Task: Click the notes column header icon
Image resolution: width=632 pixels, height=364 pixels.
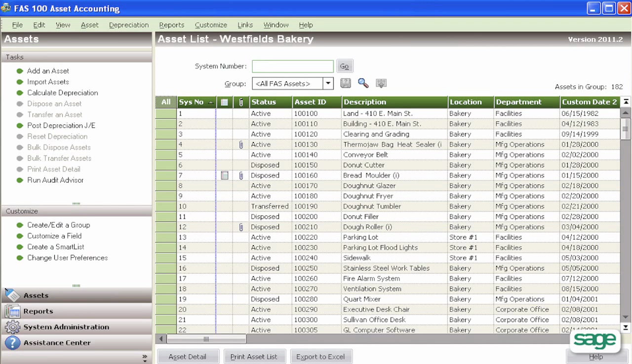Action: pyautogui.click(x=224, y=102)
